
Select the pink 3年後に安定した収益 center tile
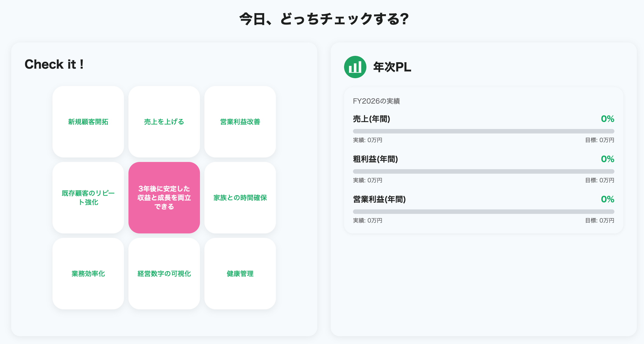click(164, 198)
